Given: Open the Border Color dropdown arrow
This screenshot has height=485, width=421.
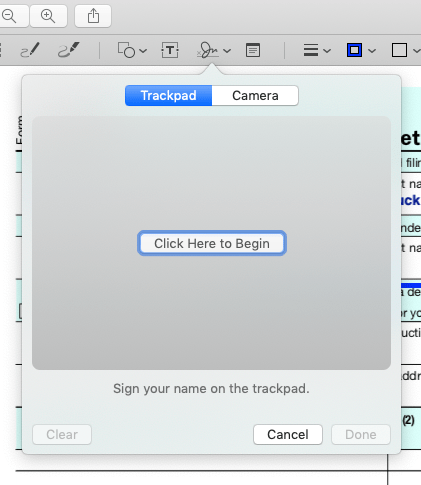Looking at the screenshot, I should (x=372, y=51).
